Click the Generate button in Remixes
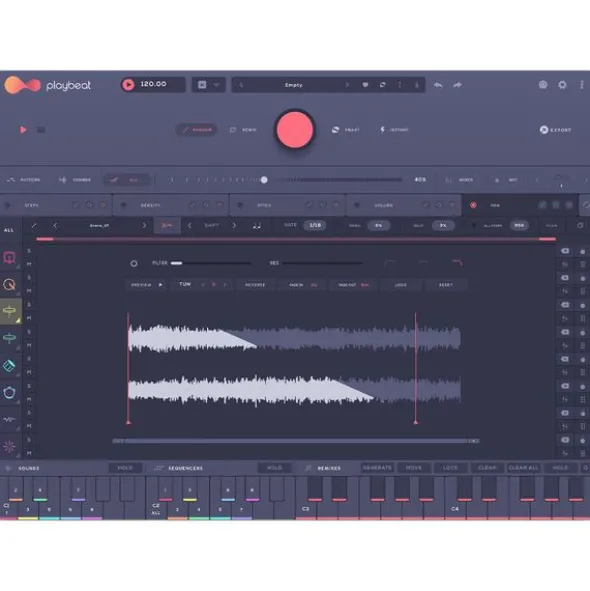 click(x=377, y=468)
